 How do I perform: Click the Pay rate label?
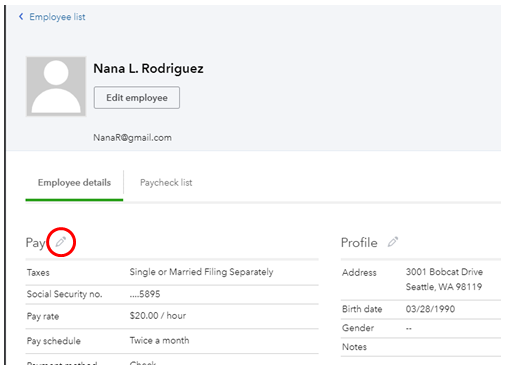tap(43, 316)
